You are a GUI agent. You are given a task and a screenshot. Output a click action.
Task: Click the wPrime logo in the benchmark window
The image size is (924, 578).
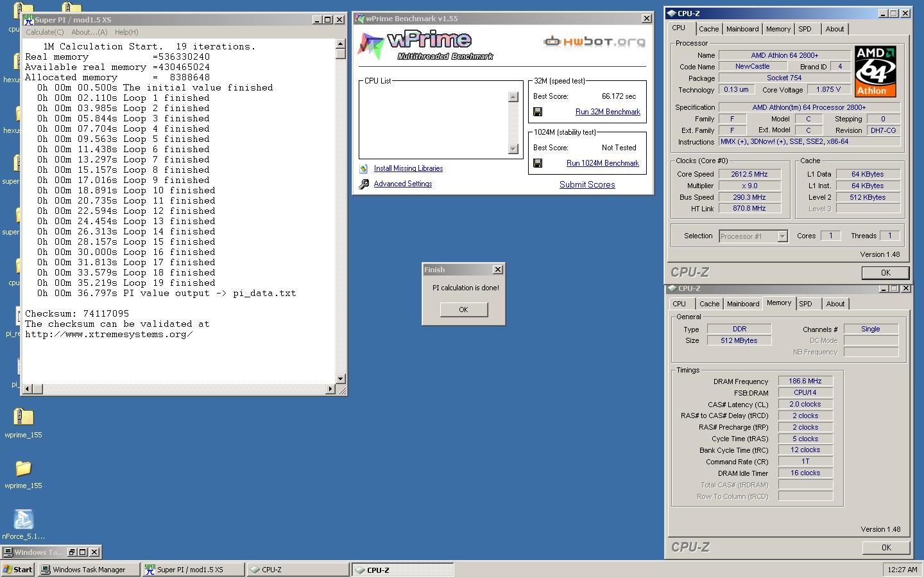tap(426, 44)
